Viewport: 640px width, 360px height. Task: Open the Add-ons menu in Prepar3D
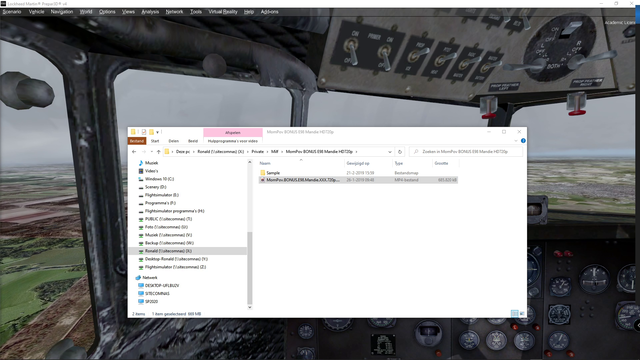click(269, 12)
